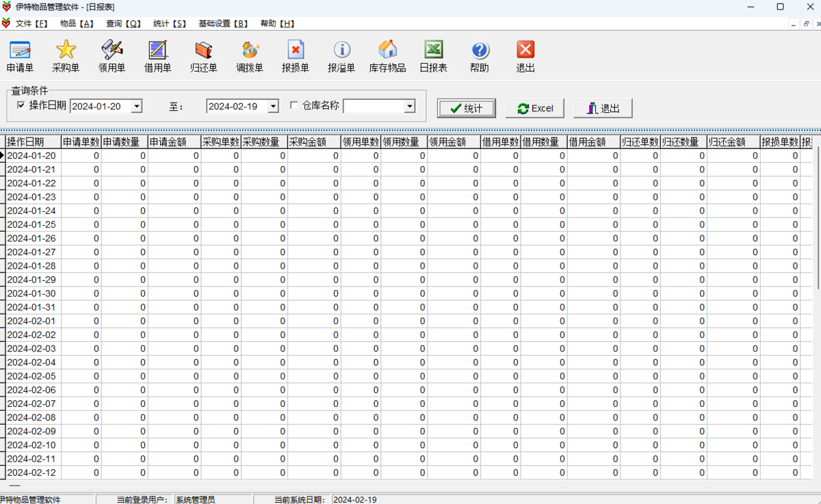The width and height of the screenshot is (821, 504).
Task: Click the Excel export button
Action: pos(534,108)
